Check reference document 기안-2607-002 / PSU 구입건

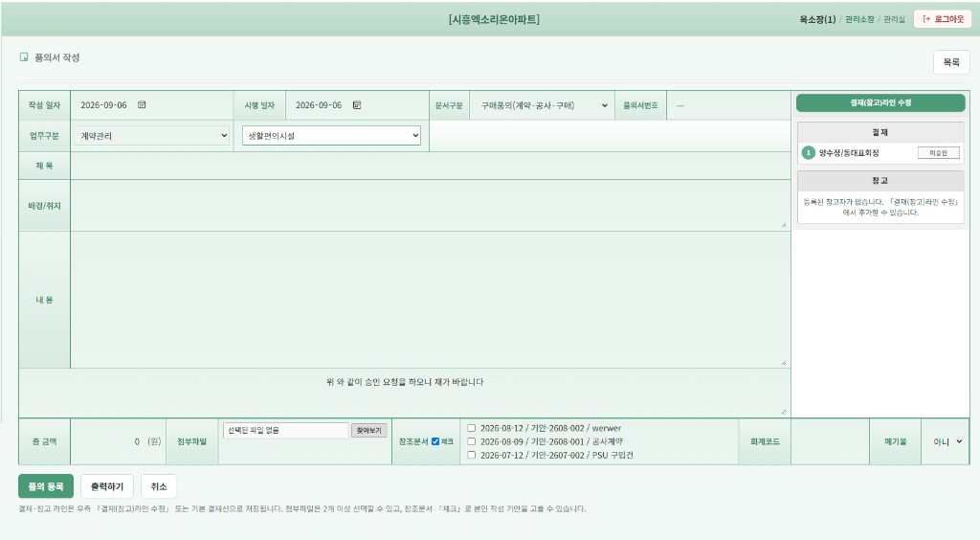[471, 455]
